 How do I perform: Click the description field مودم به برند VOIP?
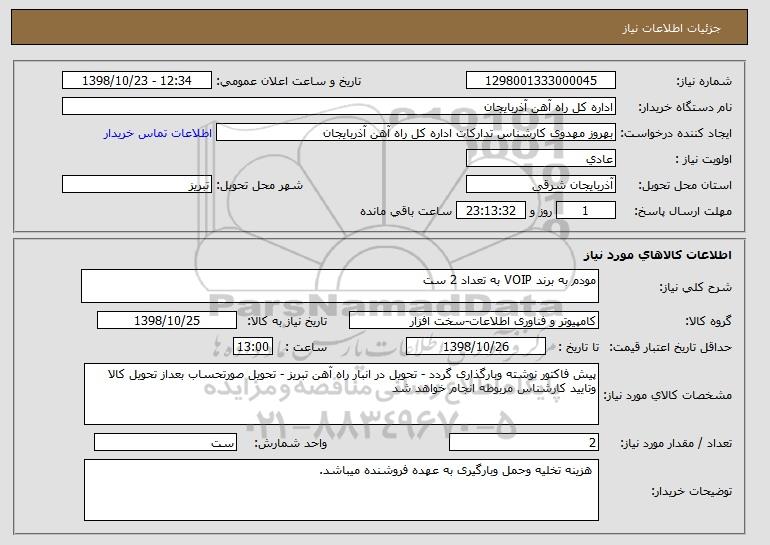pos(340,286)
